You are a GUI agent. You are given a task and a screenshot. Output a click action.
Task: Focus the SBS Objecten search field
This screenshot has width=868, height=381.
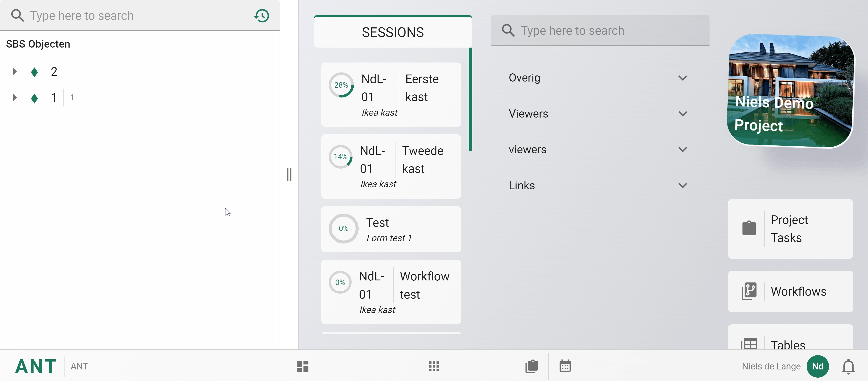point(140,15)
